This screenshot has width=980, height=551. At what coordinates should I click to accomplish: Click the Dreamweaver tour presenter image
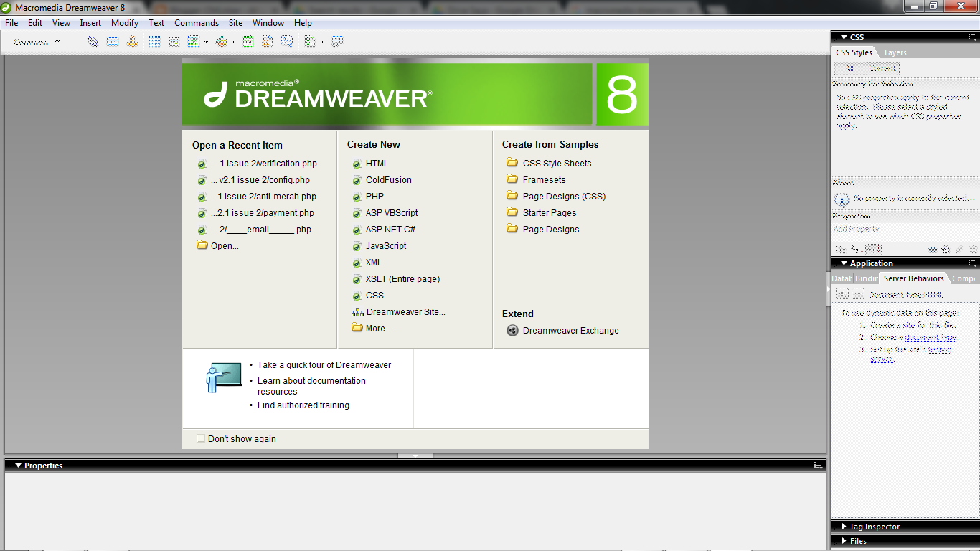click(x=224, y=378)
